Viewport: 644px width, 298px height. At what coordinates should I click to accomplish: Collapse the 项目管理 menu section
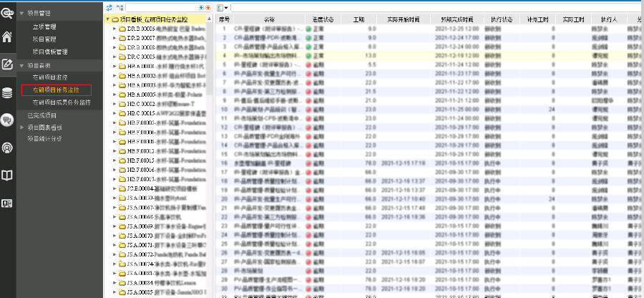pos(21,14)
